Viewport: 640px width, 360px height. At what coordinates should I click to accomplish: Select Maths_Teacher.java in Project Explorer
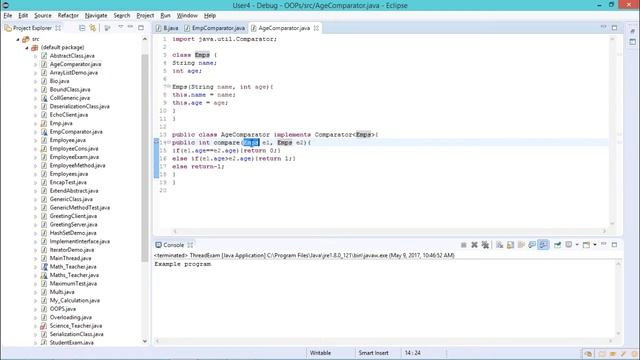point(74,275)
